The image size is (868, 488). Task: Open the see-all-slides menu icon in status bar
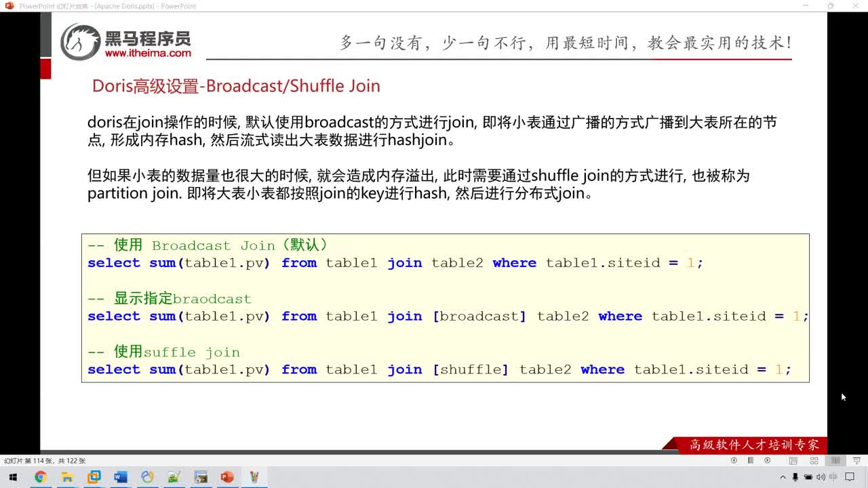[751, 460]
